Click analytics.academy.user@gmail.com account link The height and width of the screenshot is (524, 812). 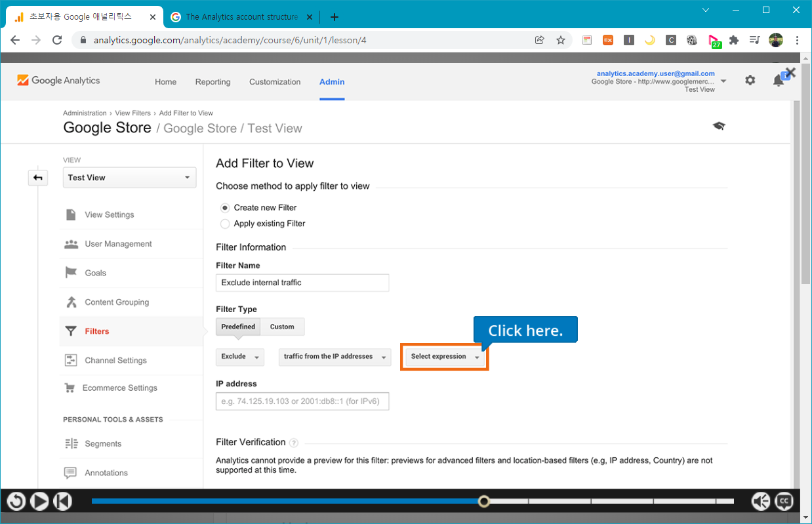[655, 73]
